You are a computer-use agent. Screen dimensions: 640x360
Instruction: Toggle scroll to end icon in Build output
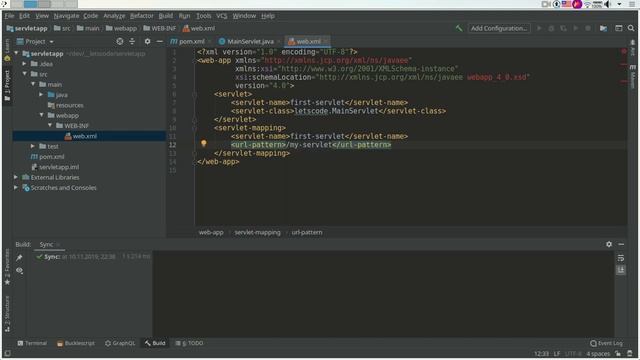620,270
